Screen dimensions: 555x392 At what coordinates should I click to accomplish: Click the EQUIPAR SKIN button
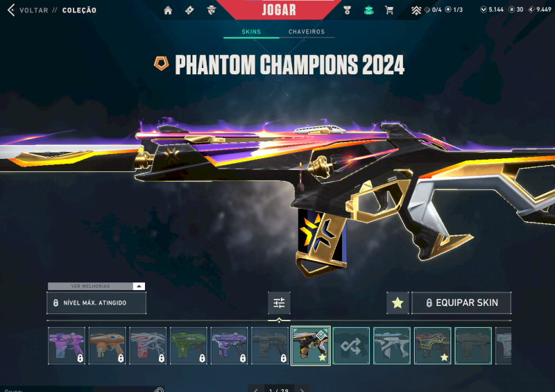point(461,302)
